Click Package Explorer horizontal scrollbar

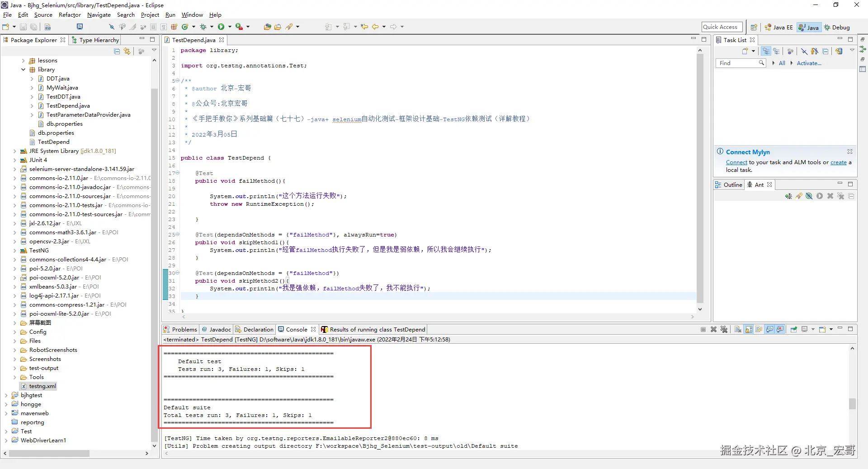[x=49, y=453]
